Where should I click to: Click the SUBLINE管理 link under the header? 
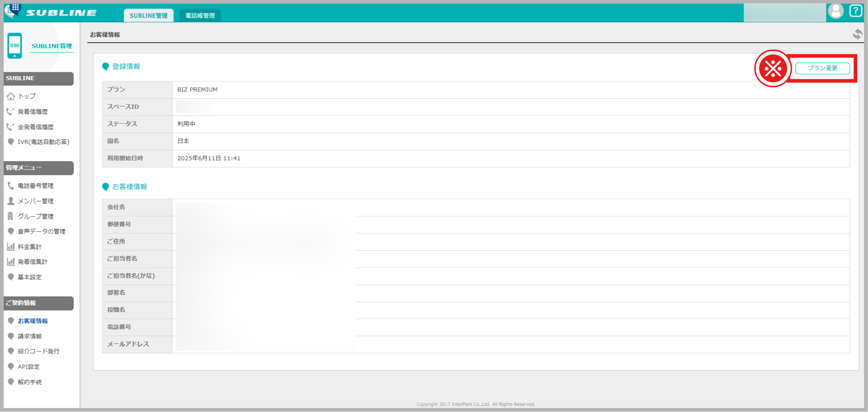point(52,46)
